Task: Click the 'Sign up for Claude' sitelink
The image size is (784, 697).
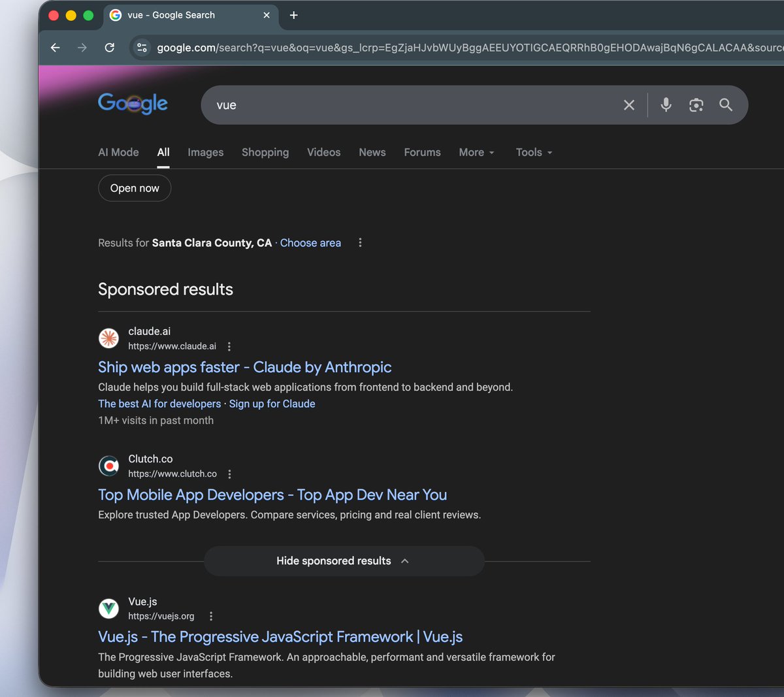Action: (x=272, y=404)
